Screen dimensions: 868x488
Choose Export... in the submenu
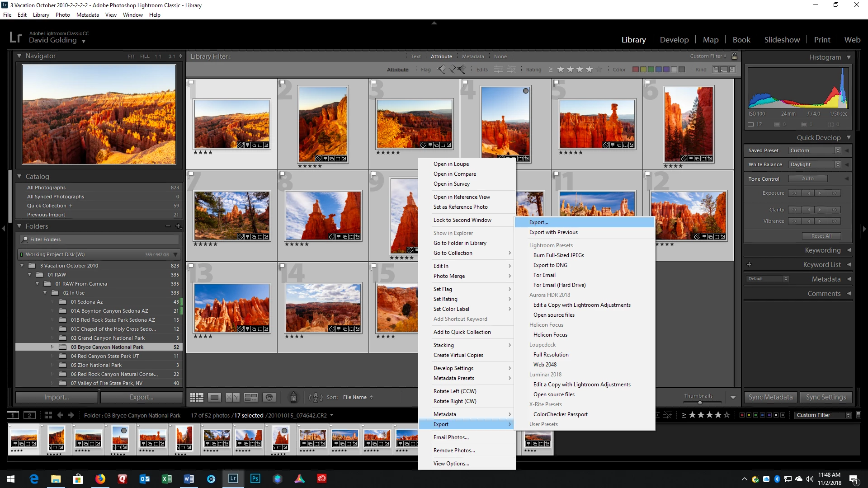click(x=538, y=222)
